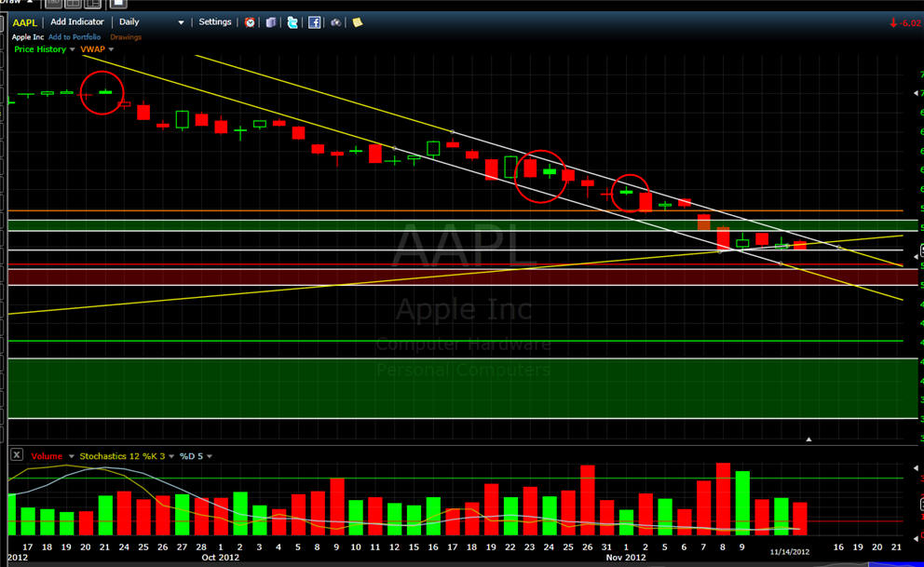Open the Price History dropdown arrow
Screen dimensions: 924x567
(x=74, y=49)
